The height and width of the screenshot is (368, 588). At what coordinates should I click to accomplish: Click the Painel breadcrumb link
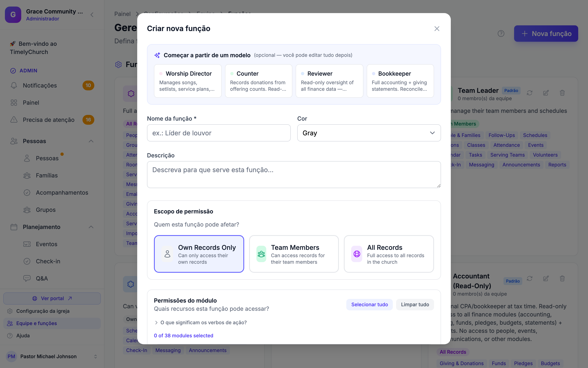point(122,14)
